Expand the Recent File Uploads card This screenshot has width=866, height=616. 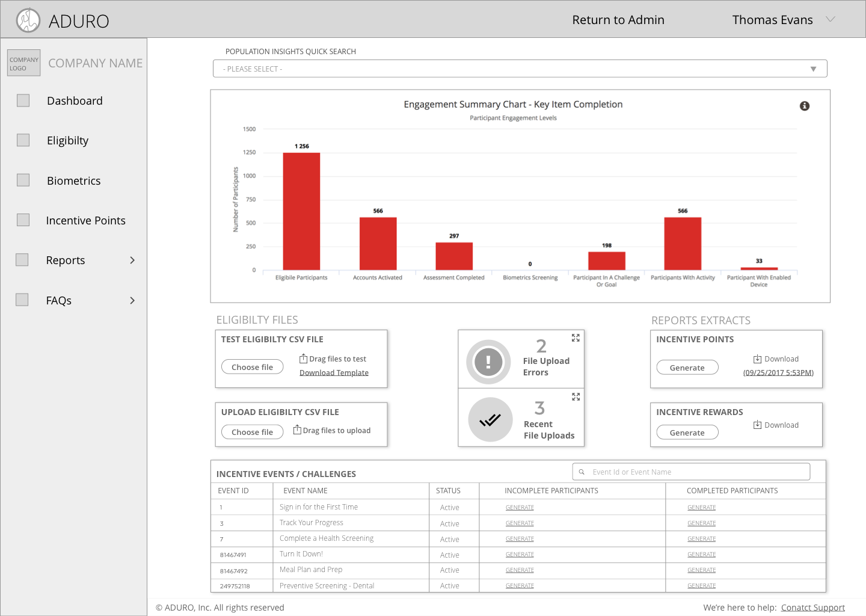tap(576, 397)
